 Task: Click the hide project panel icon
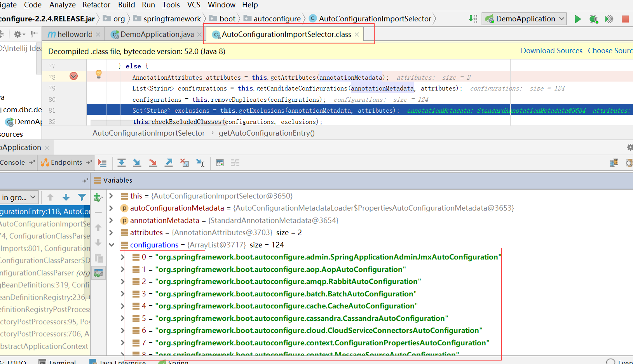tap(34, 34)
